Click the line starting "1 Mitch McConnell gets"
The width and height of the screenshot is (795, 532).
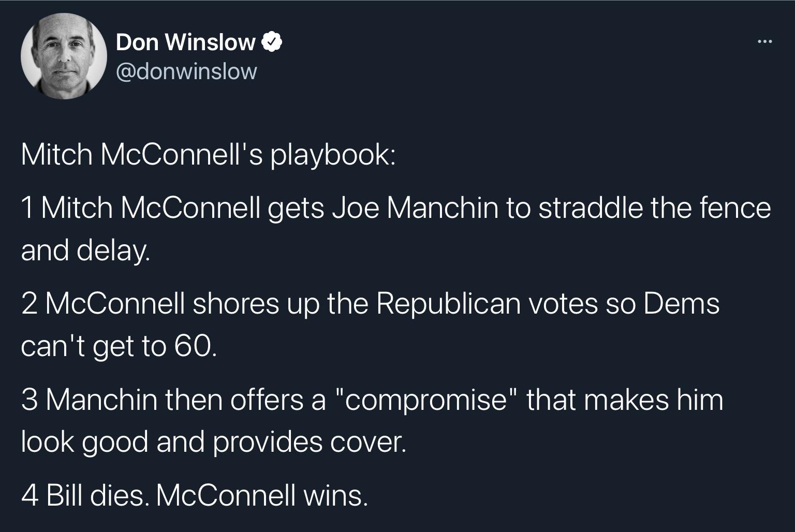[x=396, y=208]
